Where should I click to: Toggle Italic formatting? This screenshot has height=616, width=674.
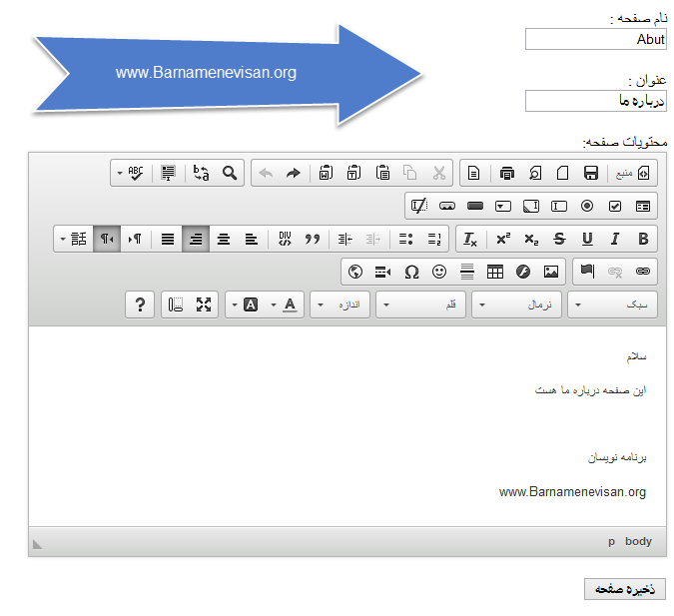(615, 239)
